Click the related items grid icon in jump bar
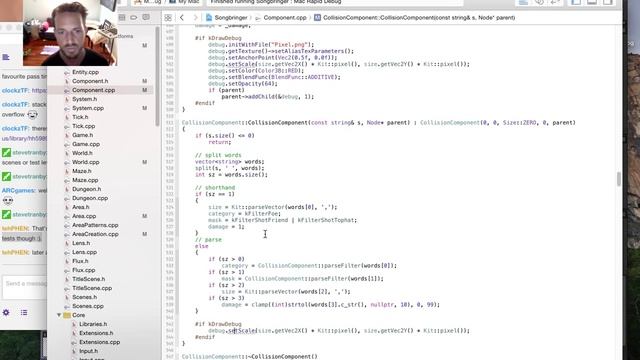Screen dimensions: 640x360 (168, 18)
